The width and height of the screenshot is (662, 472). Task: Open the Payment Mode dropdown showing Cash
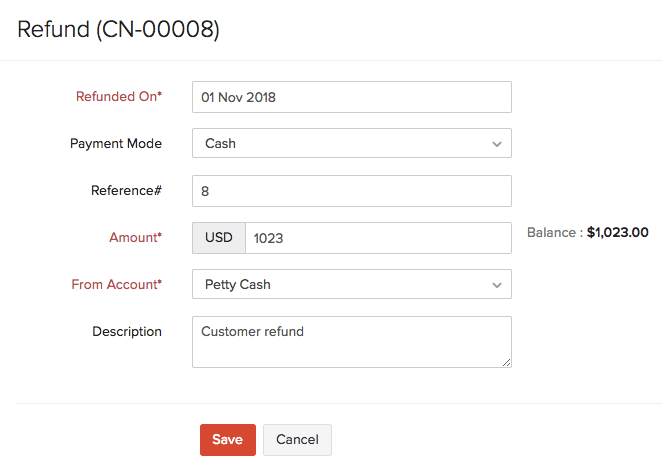(340, 143)
